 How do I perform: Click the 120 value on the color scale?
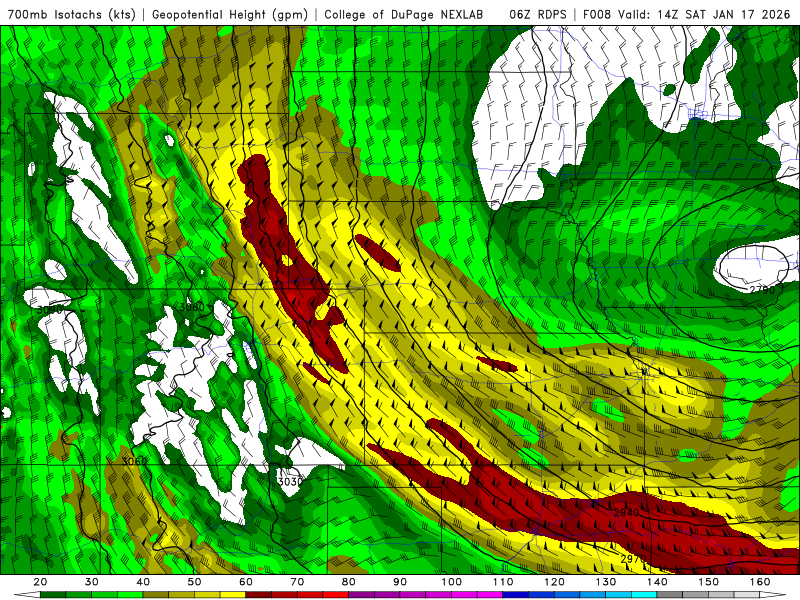click(555, 582)
